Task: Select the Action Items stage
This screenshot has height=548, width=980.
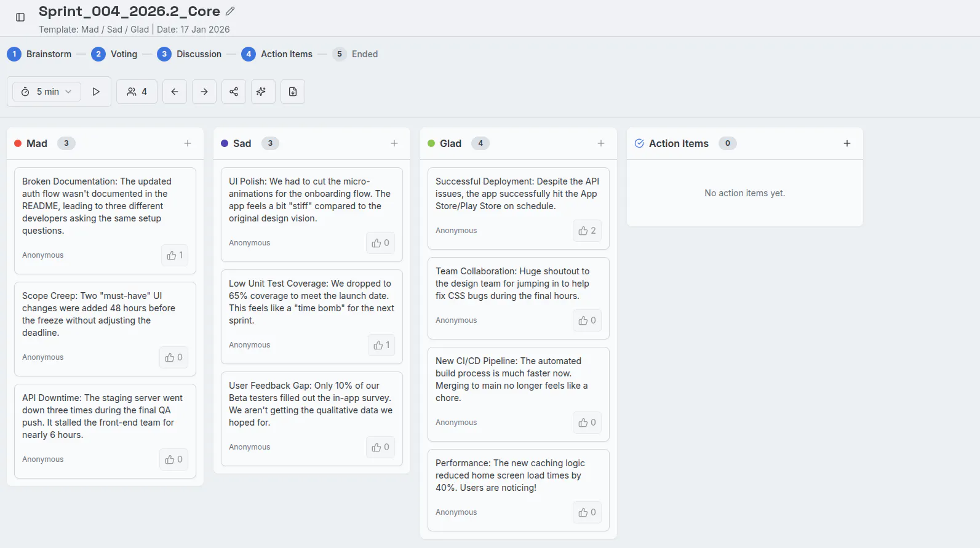Action: pos(277,54)
